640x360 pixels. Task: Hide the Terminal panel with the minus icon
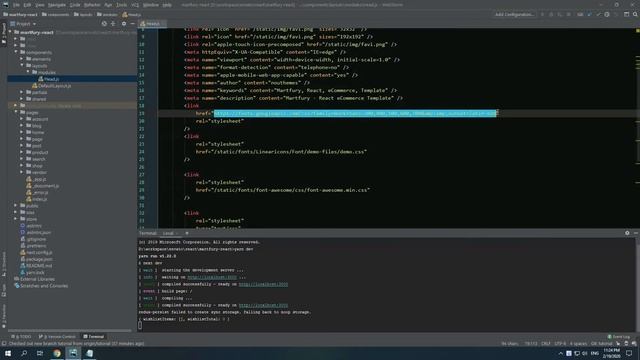[x=636, y=233]
